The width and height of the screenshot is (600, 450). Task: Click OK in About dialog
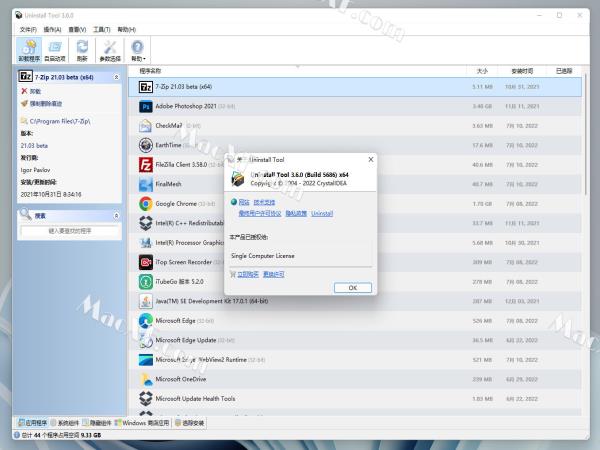tap(353, 288)
